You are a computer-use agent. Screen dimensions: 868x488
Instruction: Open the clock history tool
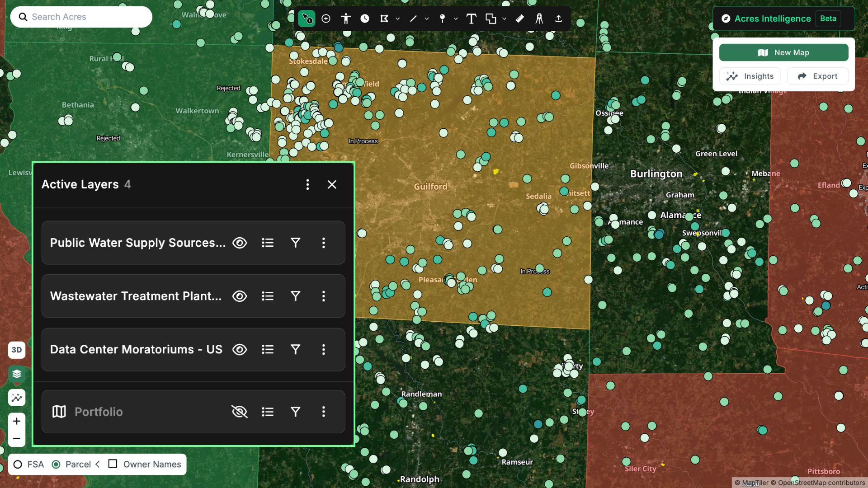pyautogui.click(x=365, y=19)
